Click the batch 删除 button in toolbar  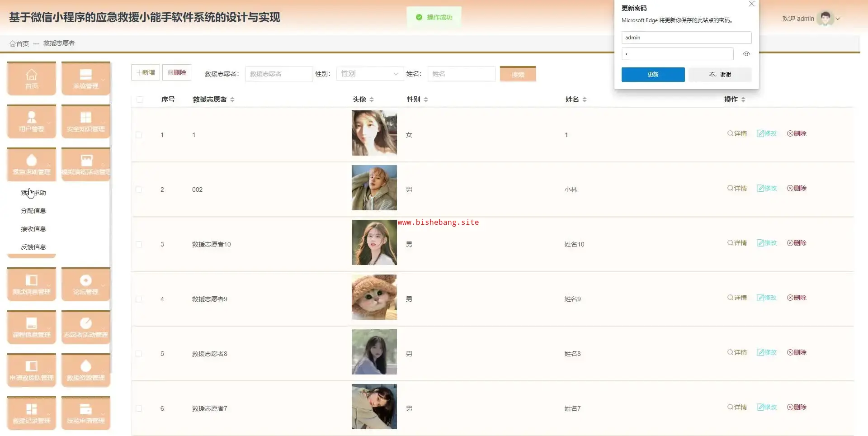(x=177, y=72)
